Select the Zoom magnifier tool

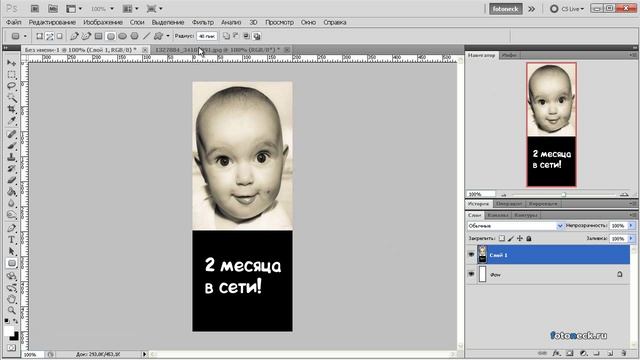[11, 311]
